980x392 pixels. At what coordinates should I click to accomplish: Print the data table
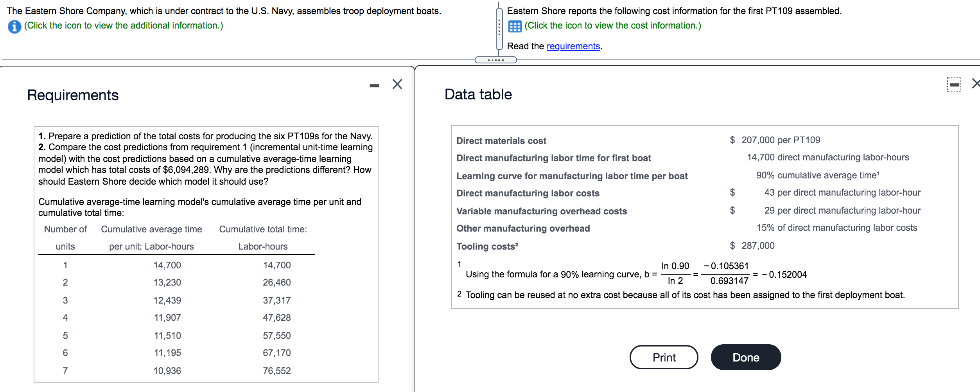[x=664, y=357]
